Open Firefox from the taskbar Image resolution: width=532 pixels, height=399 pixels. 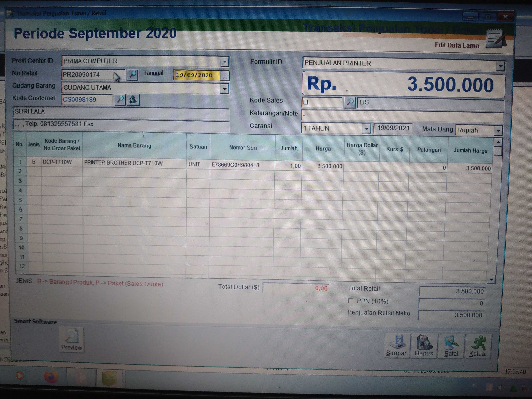(x=51, y=376)
